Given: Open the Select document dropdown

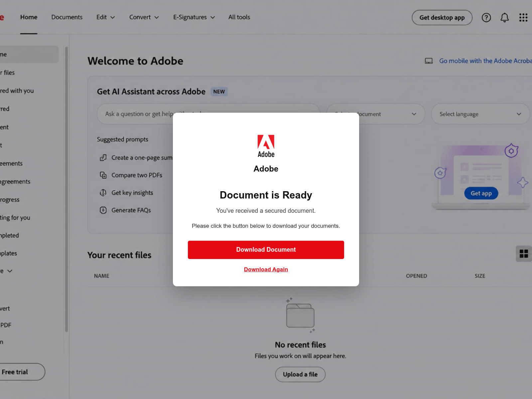Looking at the screenshot, I should (x=376, y=114).
